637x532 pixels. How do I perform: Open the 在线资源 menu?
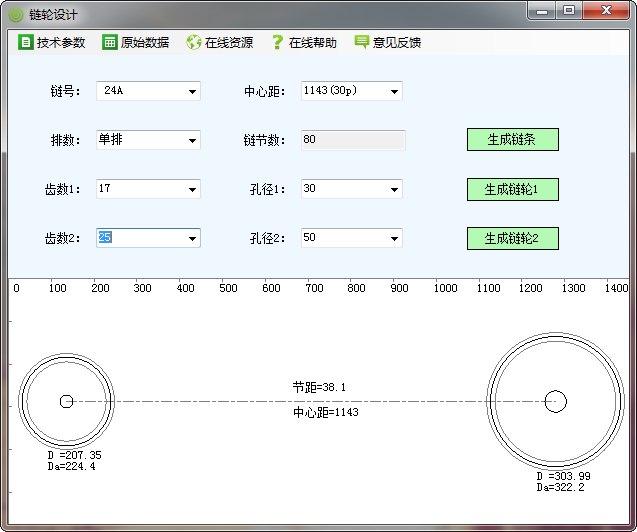pyautogui.click(x=220, y=42)
